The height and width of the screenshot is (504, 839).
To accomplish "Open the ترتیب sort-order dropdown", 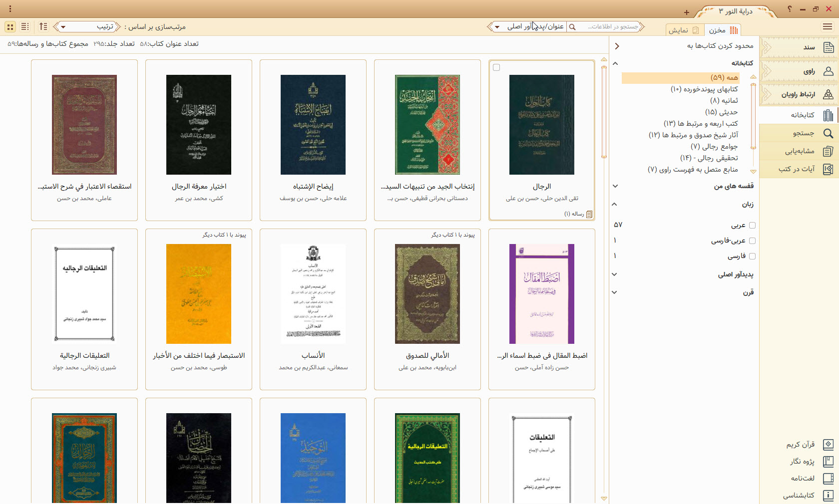I will tap(87, 27).
